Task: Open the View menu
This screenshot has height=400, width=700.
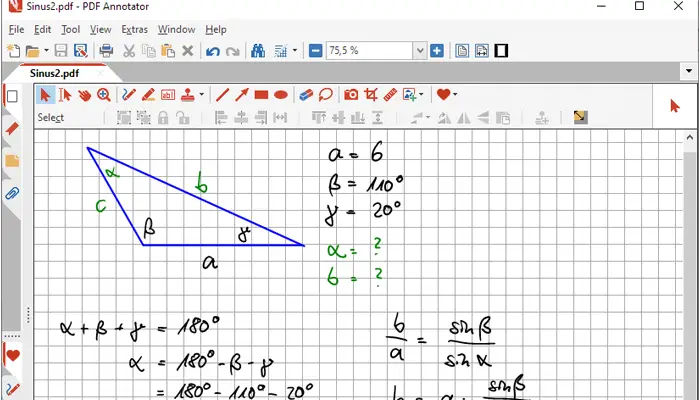Action: 100,29
